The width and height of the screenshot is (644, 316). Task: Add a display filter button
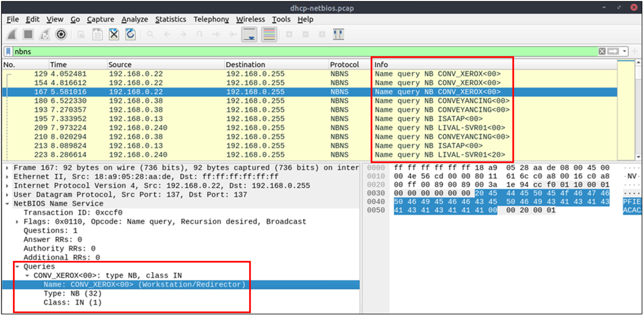(635, 52)
